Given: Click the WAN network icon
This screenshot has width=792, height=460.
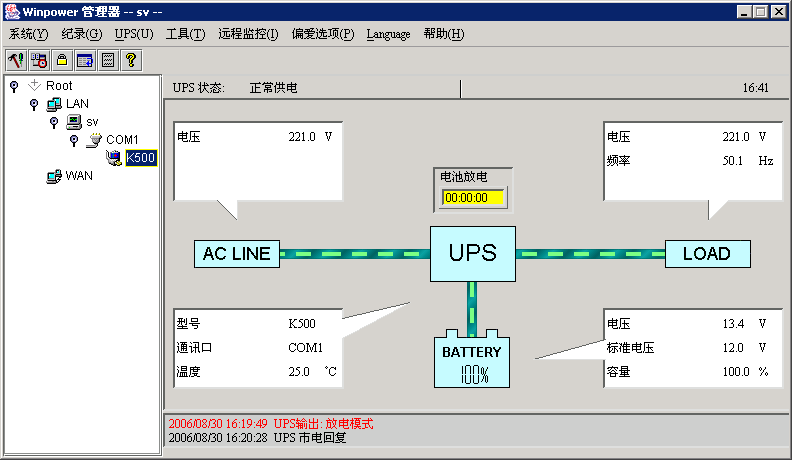Looking at the screenshot, I should (x=54, y=176).
